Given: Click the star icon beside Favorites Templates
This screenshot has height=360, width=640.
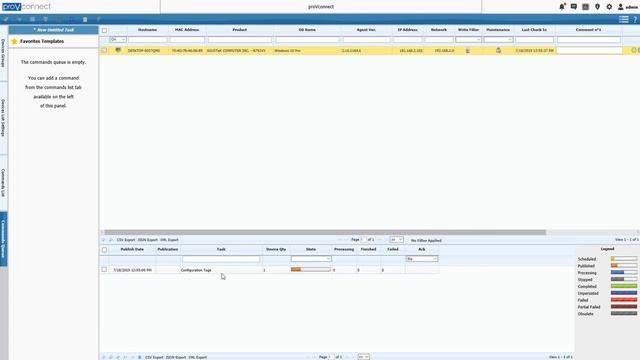Looking at the screenshot, I should tap(14, 41).
